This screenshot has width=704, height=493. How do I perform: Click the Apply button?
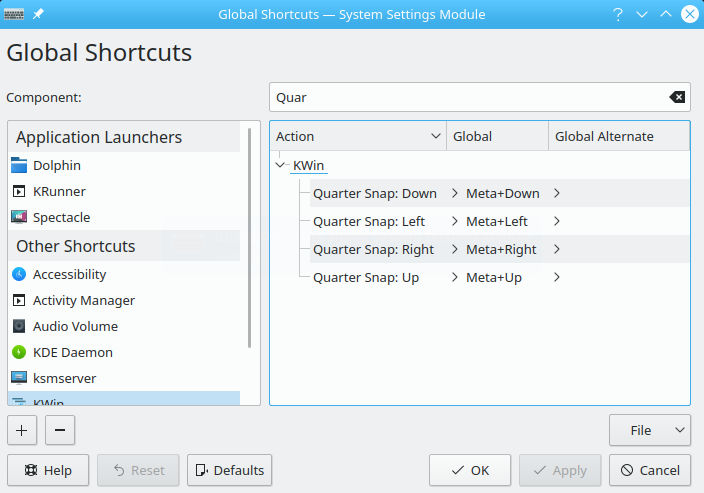point(560,470)
